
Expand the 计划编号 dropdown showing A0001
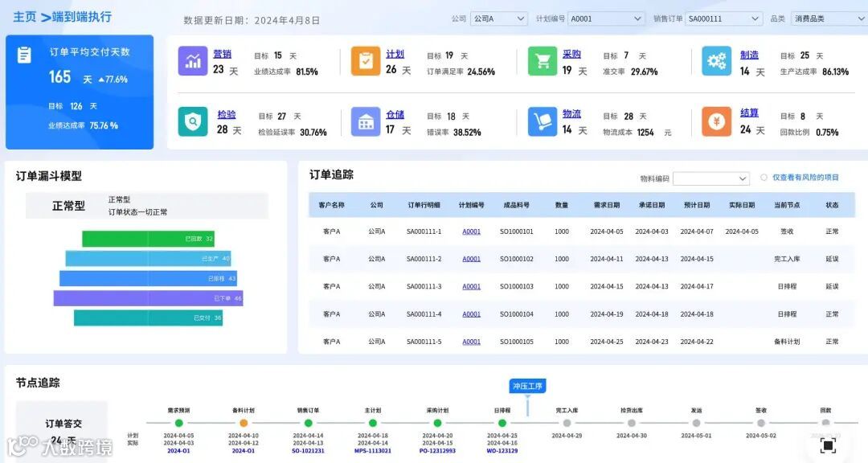[606, 18]
